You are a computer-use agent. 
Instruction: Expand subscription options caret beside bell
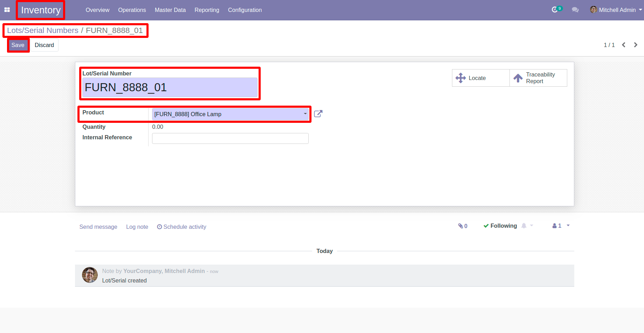532,226
